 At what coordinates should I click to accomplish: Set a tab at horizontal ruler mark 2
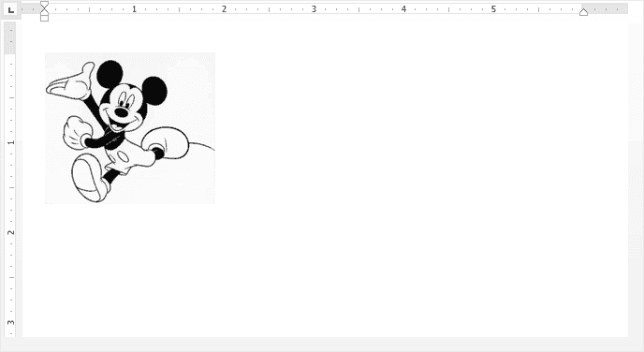pos(225,9)
